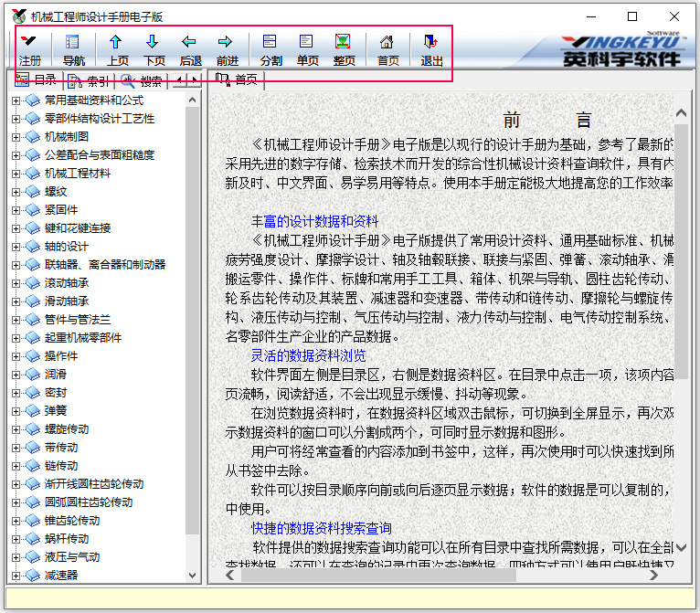Click the book icon beside 带传动
The height and width of the screenshot is (613, 700).
(x=33, y=448)
